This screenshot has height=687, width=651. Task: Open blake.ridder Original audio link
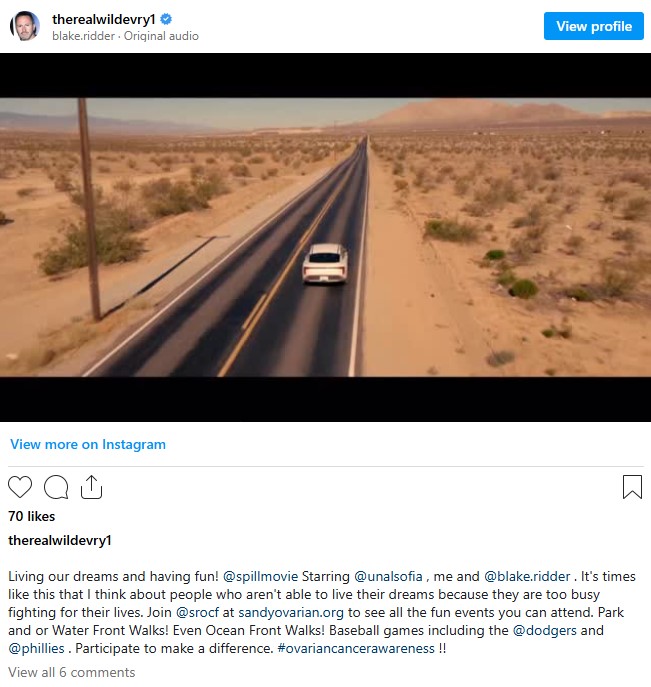(x=125, y=36)
